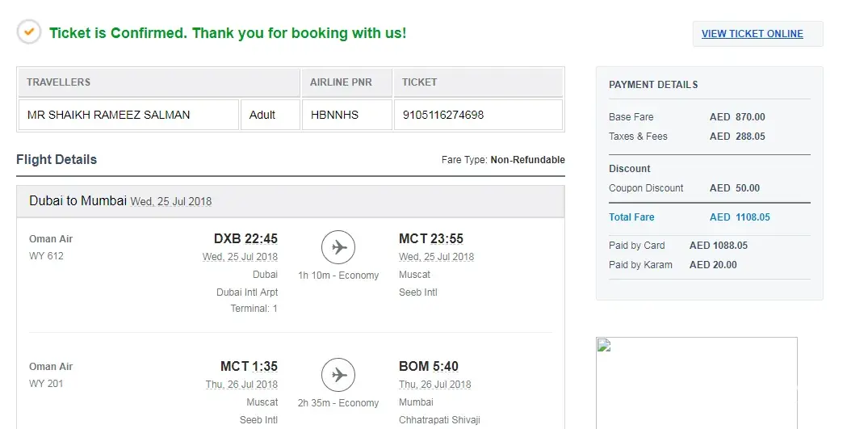Click the Wed, 25 Jul 2018 departure date under DXB
The width and height of the screenshot is (868, 429).
[x=240, y=257]
